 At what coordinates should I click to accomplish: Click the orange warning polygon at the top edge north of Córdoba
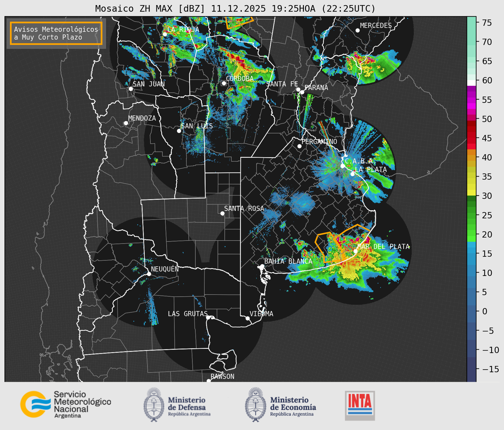239,23
